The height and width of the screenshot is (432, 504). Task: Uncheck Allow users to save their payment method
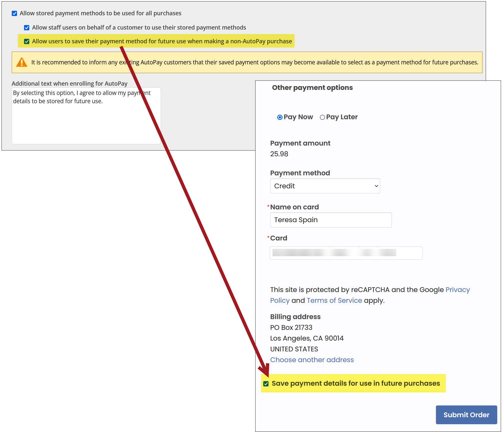click(27, 41)
